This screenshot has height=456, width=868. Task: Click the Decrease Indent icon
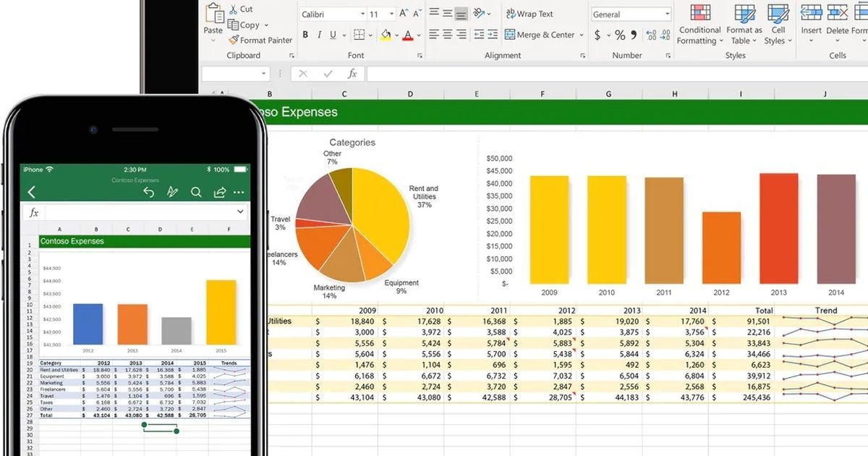(x=479, y=35)
